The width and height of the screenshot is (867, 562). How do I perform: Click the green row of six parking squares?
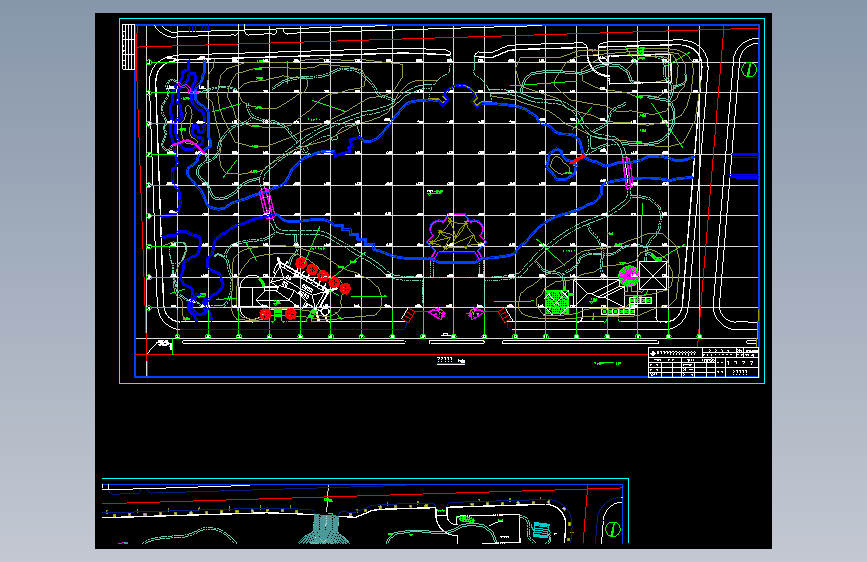(618, 312)
